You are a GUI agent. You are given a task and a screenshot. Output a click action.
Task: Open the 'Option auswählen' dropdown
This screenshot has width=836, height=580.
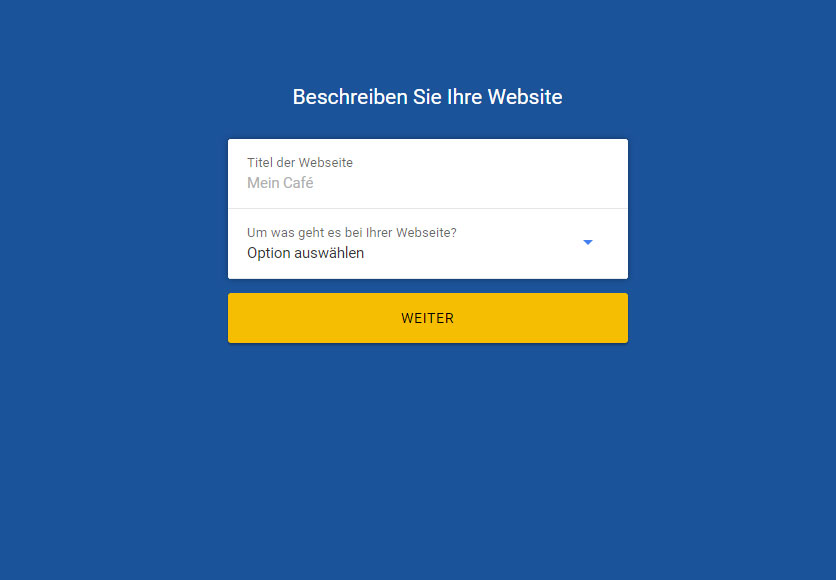point(428,244)
